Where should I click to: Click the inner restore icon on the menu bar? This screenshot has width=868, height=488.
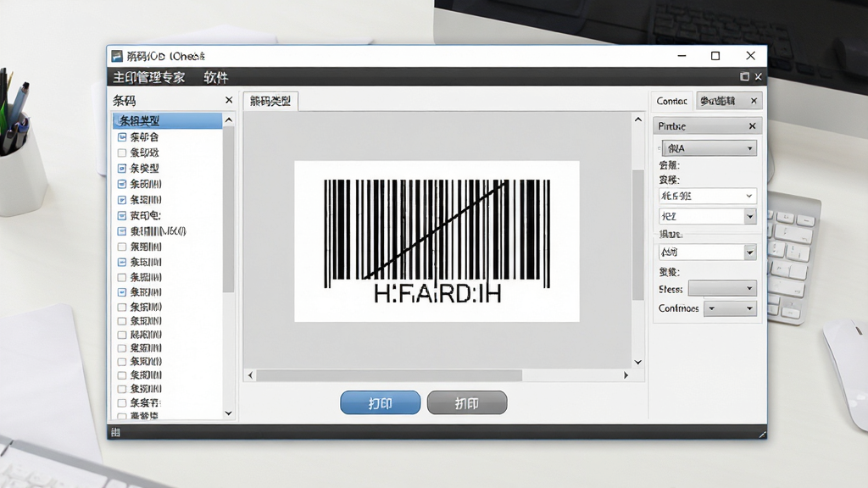pos(744,76)
